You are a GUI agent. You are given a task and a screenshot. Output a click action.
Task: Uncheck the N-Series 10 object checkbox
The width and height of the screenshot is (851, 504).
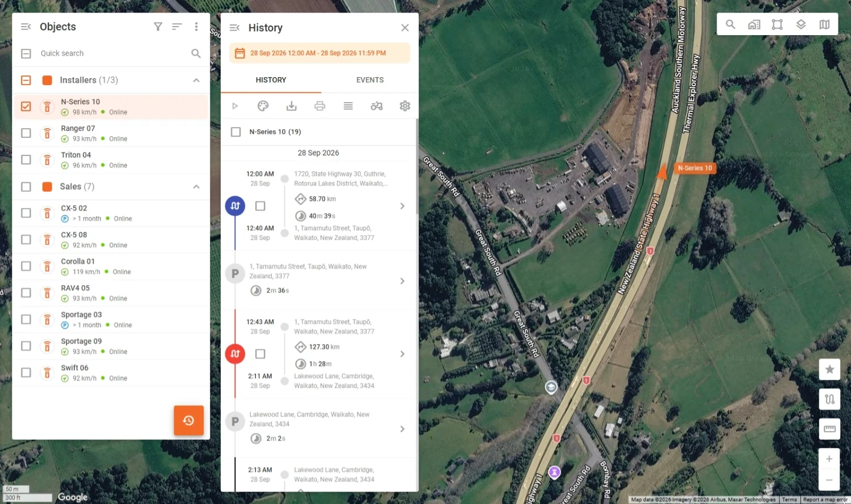26,107
